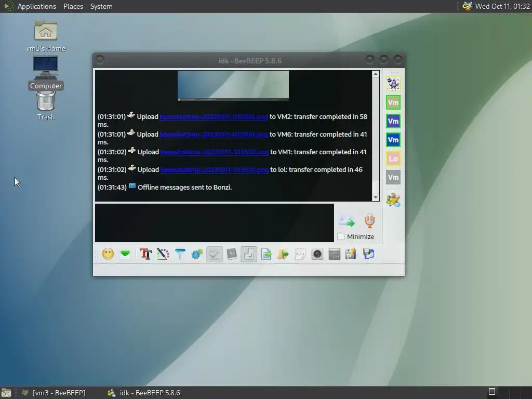Screen dimensions: 532x399
Task: Select the pink Lo user avatar
Action: click(393, 158)
